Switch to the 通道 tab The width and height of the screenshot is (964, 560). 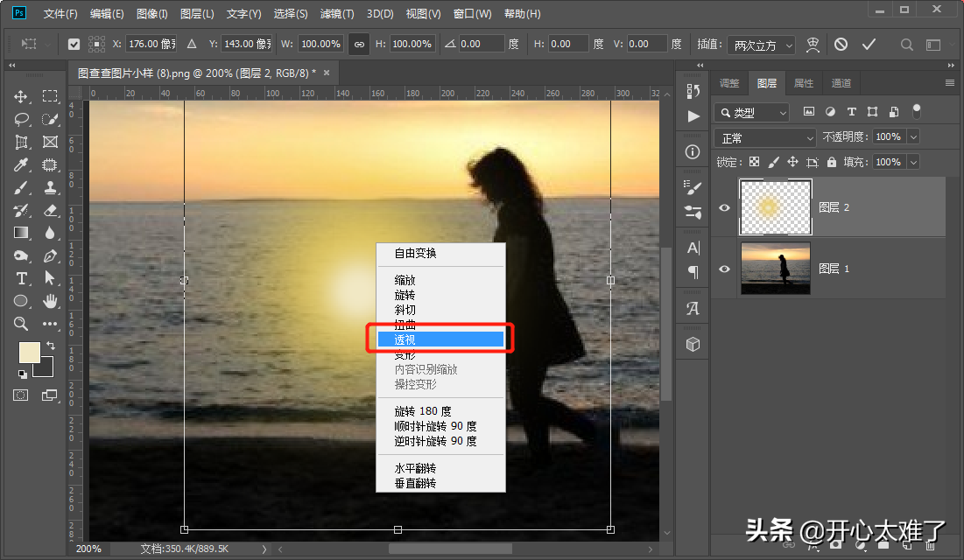tap(841, 83)
